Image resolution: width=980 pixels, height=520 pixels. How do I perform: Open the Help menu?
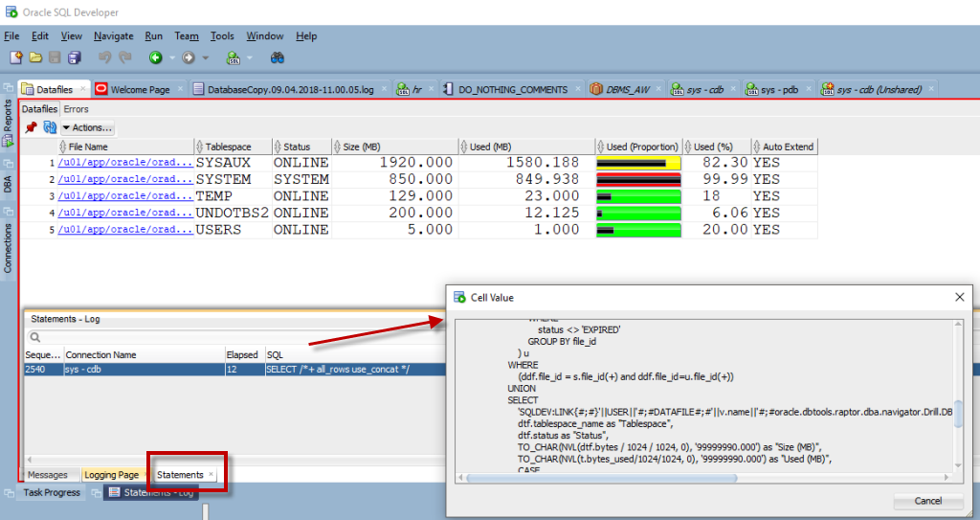coord(306,36)
